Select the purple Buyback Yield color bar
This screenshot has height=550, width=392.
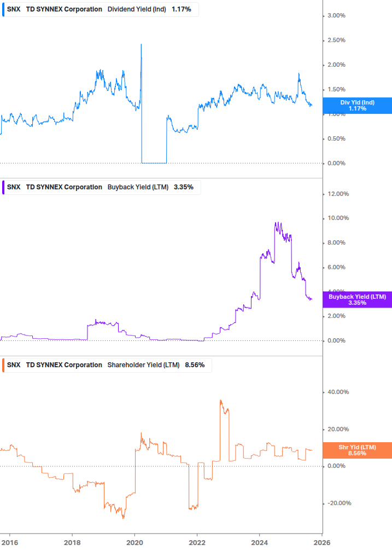tap(3, 187)
